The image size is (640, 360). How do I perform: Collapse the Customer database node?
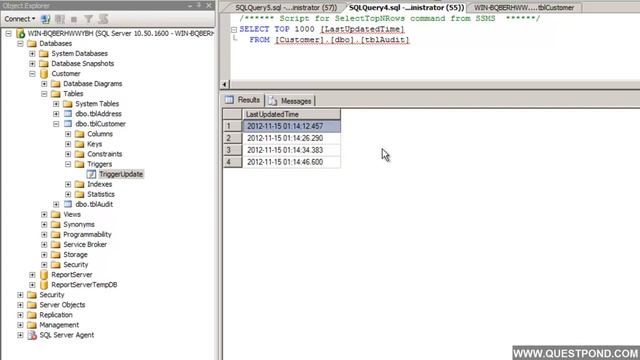[x=32, y=74]
